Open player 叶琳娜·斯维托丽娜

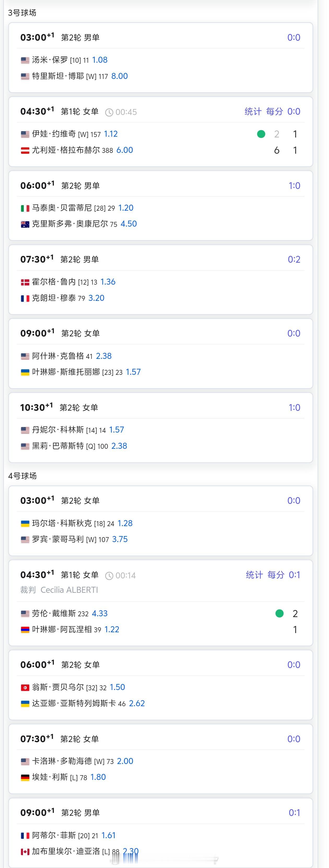click(66, 372)
